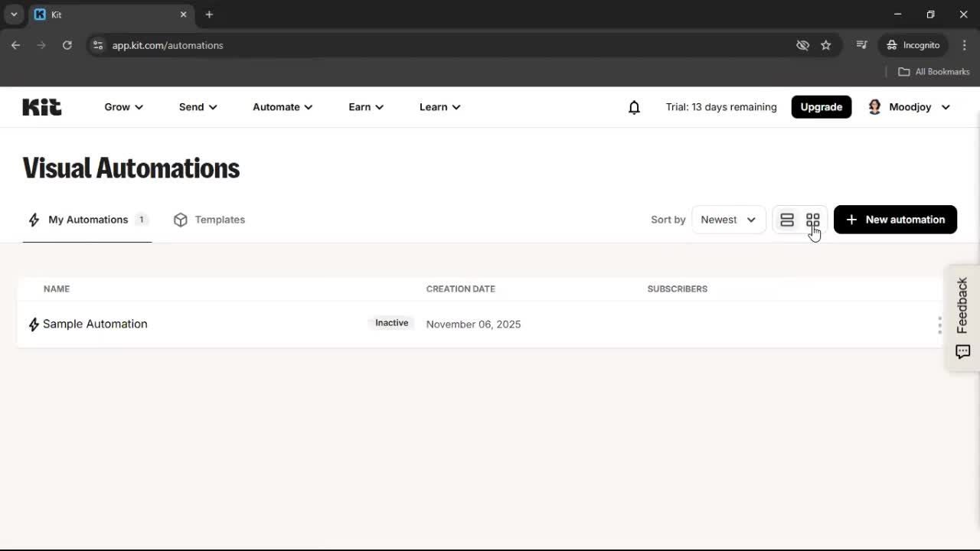Select the My Automations tab
The image size is (980, 551).
(x=88, y=220)
